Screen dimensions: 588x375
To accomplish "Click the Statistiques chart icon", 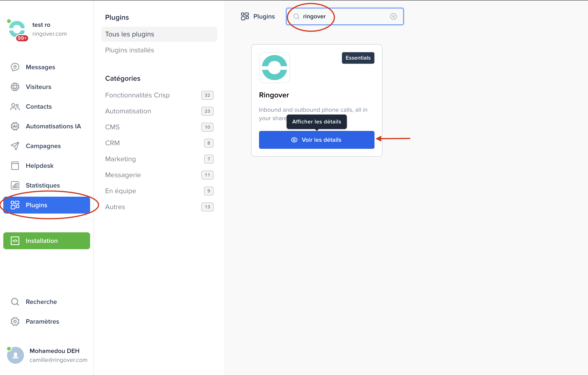I will [15, 185].
